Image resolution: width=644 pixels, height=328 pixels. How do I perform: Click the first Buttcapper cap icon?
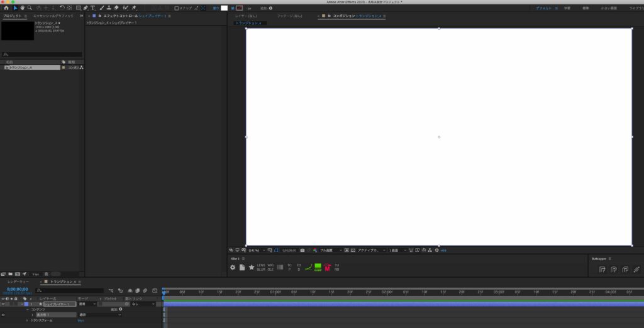[x=602, y=269]
